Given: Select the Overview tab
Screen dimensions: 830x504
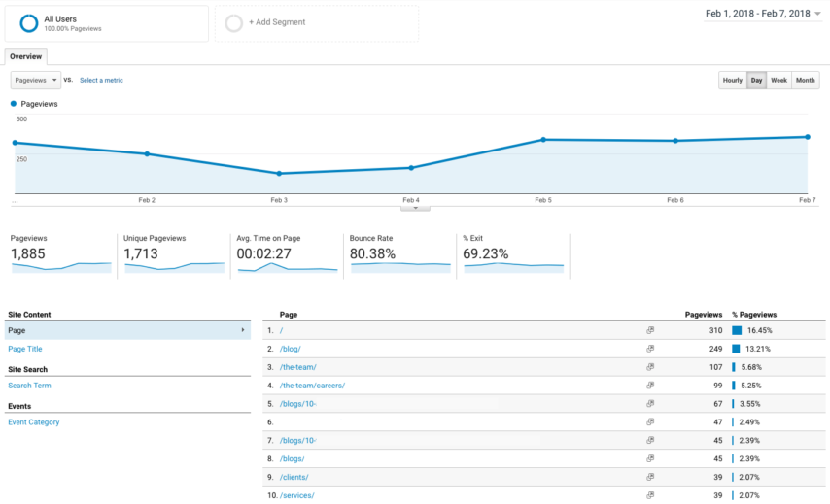Looking at the screenshot, I should click(x=25, y=56).
